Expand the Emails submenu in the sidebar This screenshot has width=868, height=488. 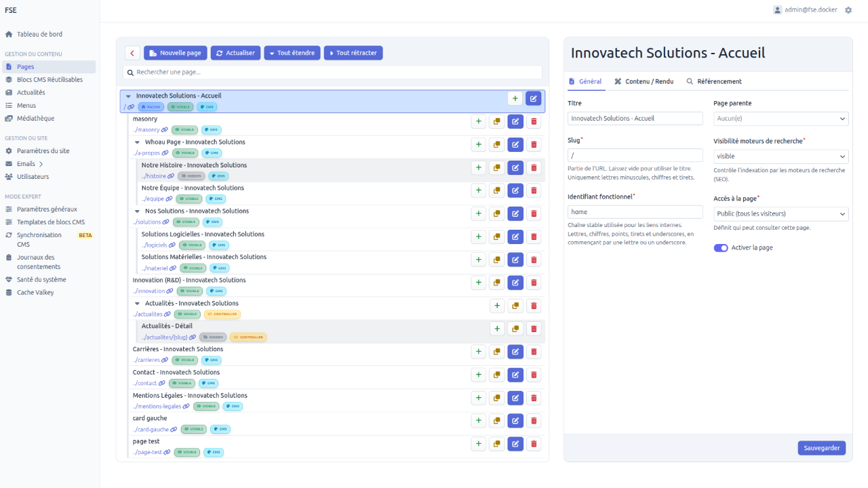(x=41, y=164)
